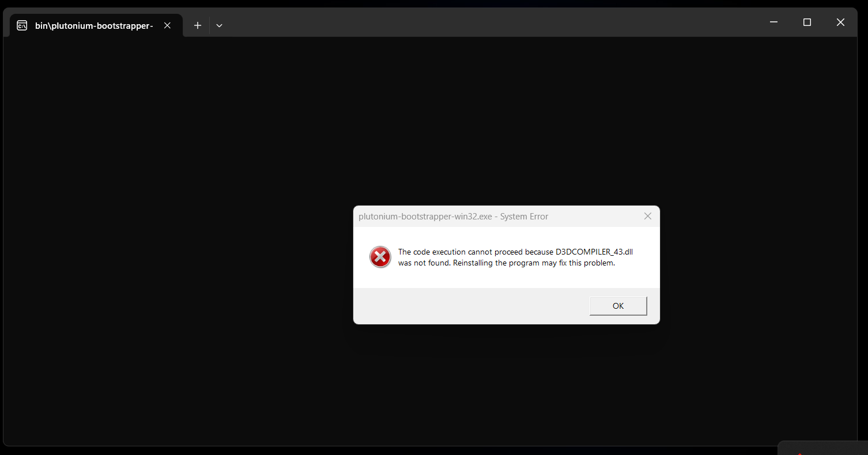Click the command prompt icon in the terminal tab

[x=22, y=25]
